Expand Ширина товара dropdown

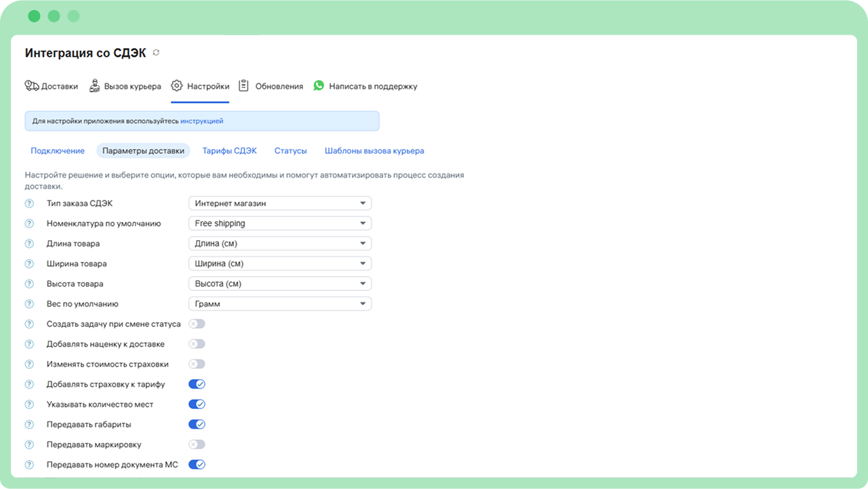(280, 264)
